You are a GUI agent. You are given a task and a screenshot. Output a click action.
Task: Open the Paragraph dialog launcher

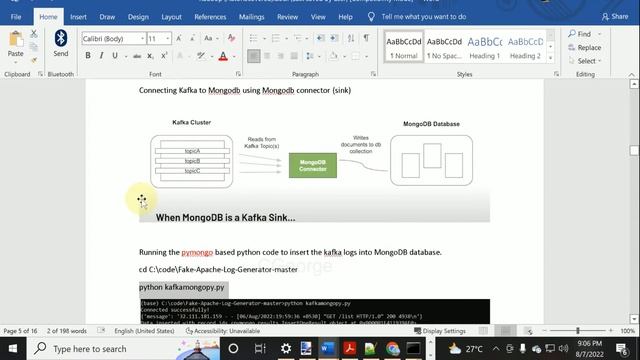pos(373,74)
